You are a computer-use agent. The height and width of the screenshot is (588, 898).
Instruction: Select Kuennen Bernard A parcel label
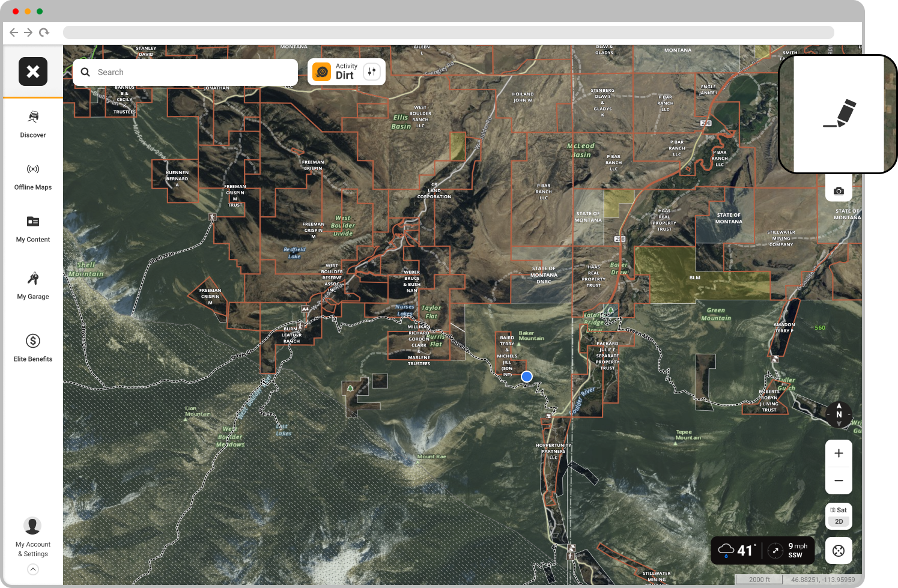point(177,178)
